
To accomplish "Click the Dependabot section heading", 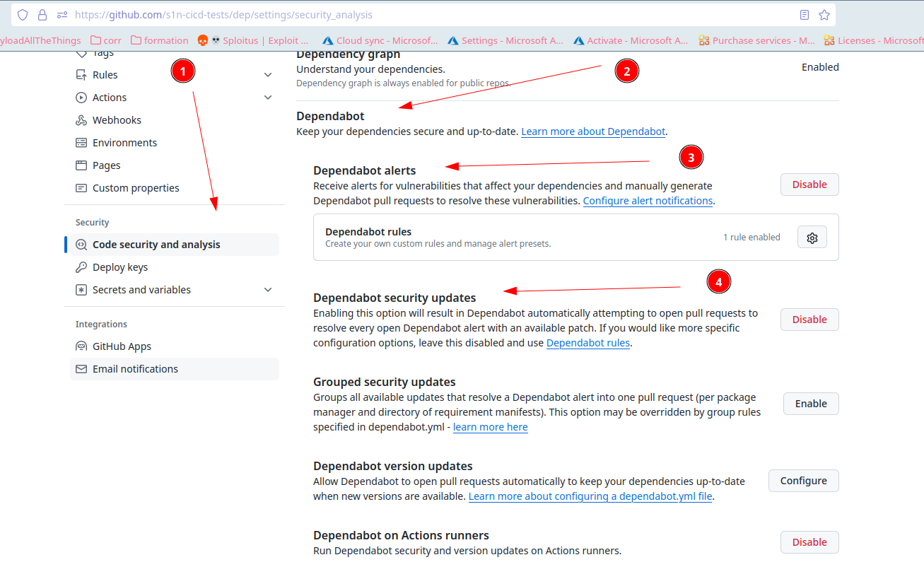I will pyautogui.click(x=330, y=116).
